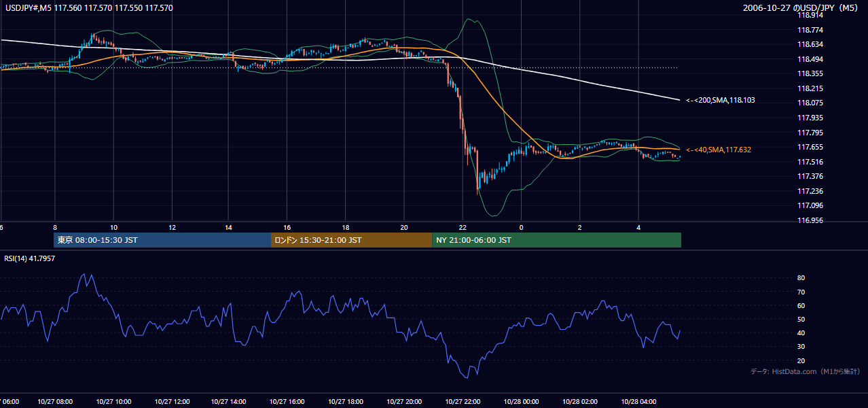Click price axis value 117.795
Viewport: 868px width, 408px height.
(x=809, y=133)
